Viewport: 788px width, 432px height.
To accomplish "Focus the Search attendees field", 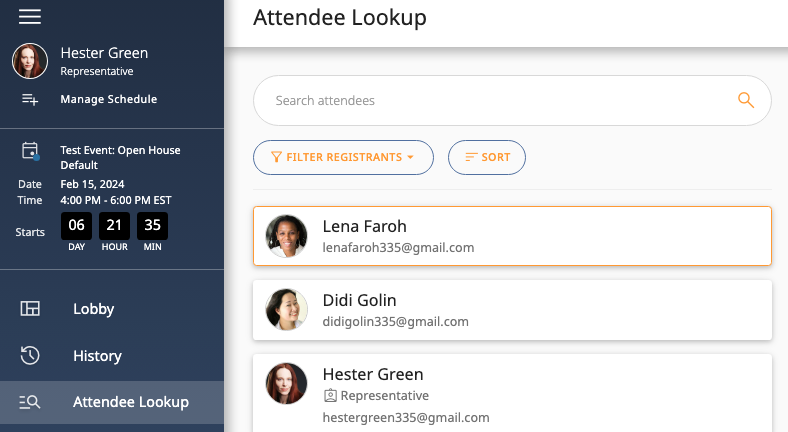I will click(x=512, y=100).
